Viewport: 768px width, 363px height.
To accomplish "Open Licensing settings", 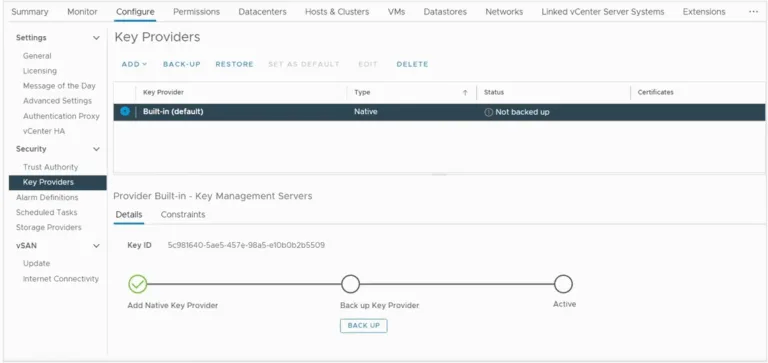I will 40,71.
